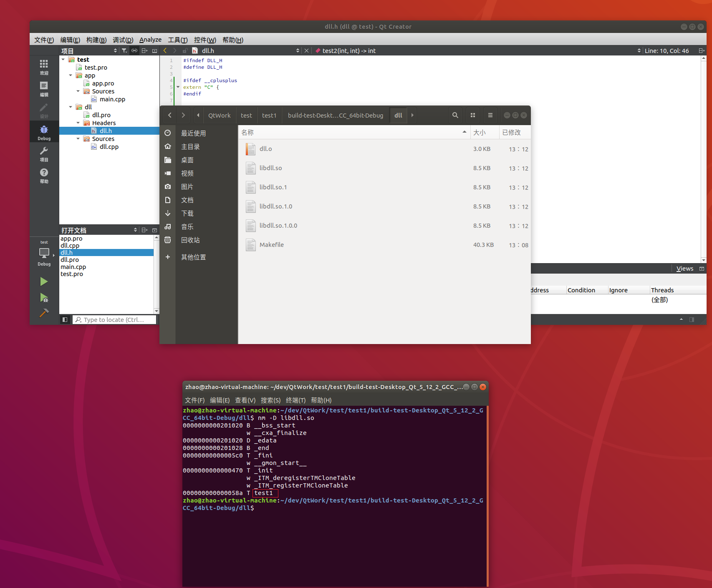
Task: Open the Projects pane type dropdown (项目)
Action: [89, 50]
